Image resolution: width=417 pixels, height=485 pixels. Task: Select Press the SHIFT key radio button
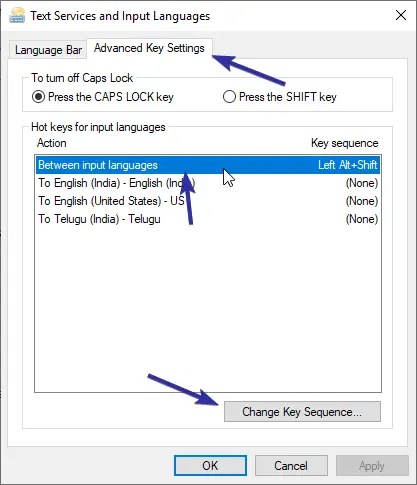tap(229, 97)
